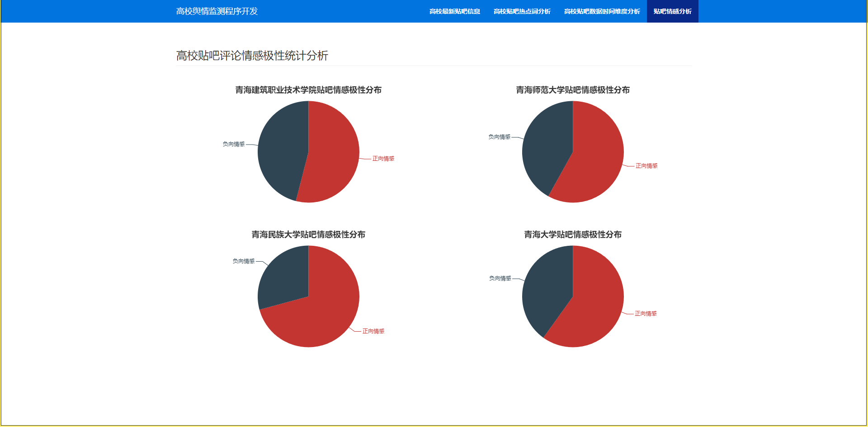Click title 青海大学贴吧情感极性分布

(573, 235)
